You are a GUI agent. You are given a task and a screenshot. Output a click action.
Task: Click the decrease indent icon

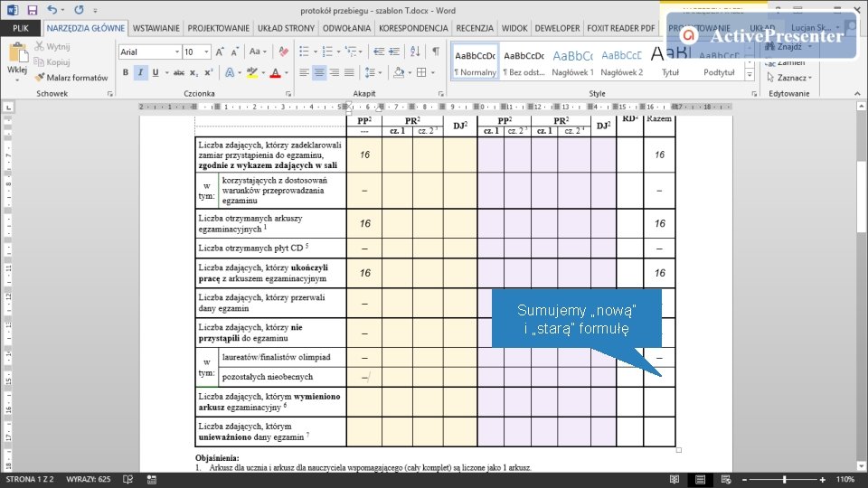click(379, 52)
